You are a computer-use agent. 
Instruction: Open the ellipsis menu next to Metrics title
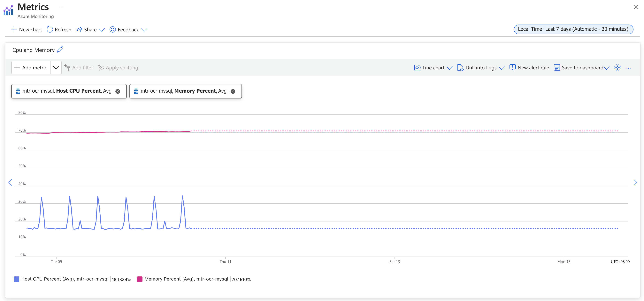click(x=61, y=7)
